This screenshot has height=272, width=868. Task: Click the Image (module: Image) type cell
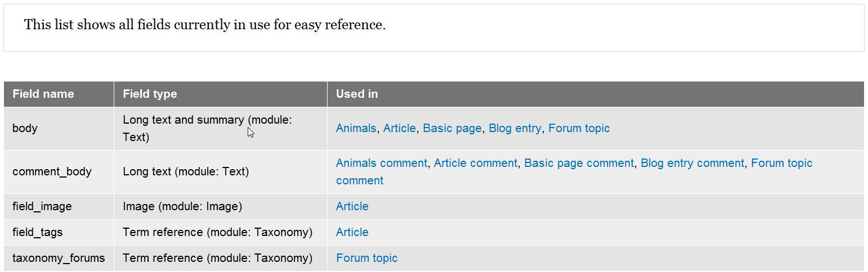[182, 206]
